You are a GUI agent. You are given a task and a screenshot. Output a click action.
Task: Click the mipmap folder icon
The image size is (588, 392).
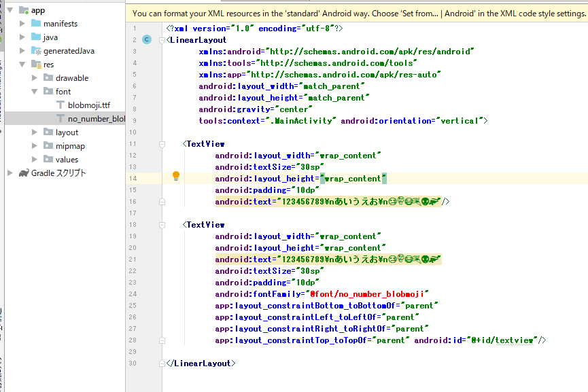click(49, 145)
